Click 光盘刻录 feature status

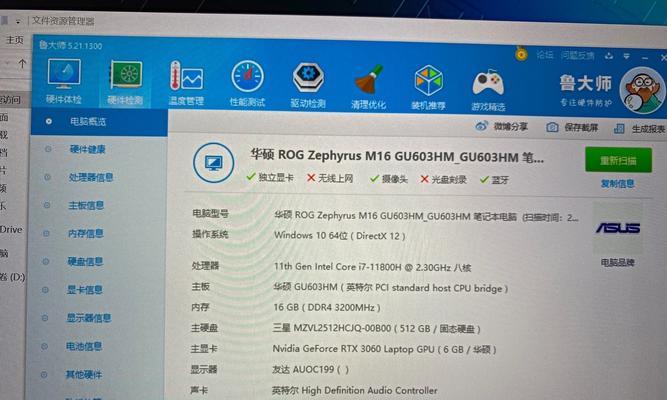point(443,180)
